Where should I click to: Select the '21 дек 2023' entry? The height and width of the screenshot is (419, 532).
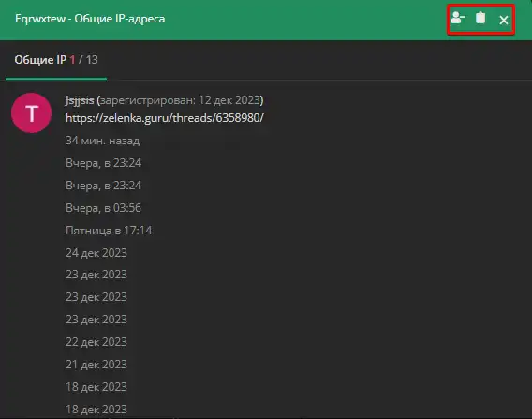(x=96, y=365)
